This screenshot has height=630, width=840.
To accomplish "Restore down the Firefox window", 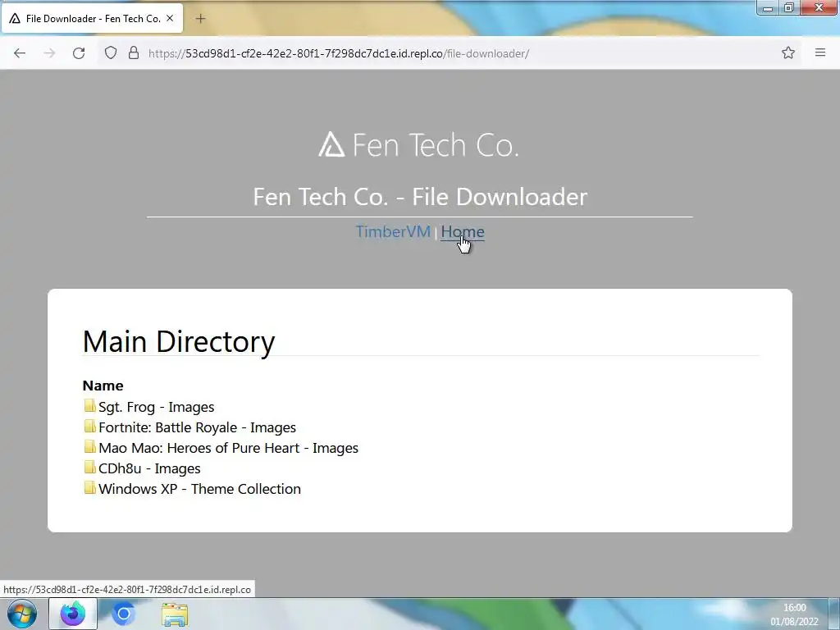I will tap(788, 8).
